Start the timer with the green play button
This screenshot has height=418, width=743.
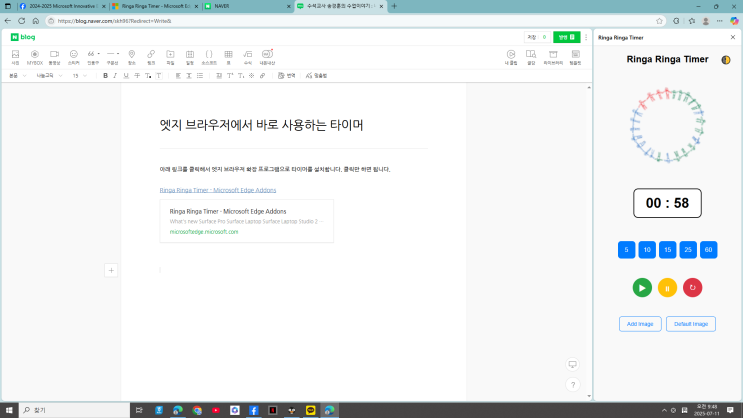tap(641, 288)
